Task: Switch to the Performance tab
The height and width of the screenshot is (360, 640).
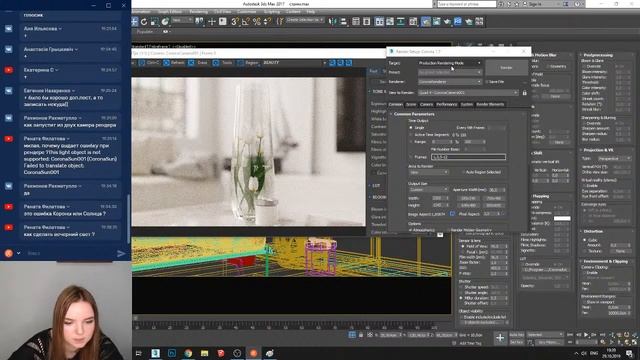Action: point(447,104)
